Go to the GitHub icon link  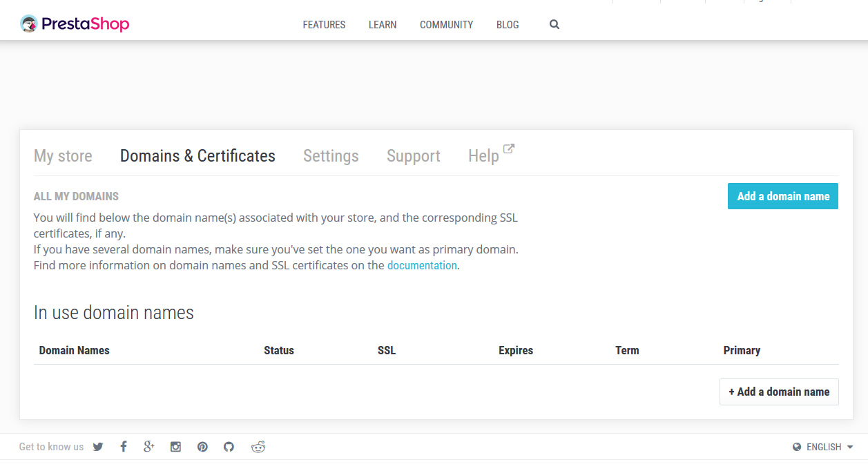pos(229,447)
